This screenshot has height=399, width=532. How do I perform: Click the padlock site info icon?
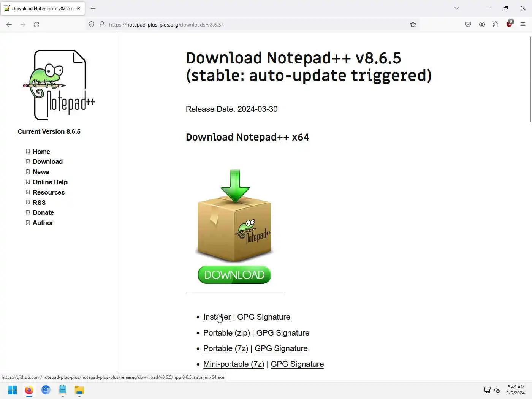click(102, 25)
